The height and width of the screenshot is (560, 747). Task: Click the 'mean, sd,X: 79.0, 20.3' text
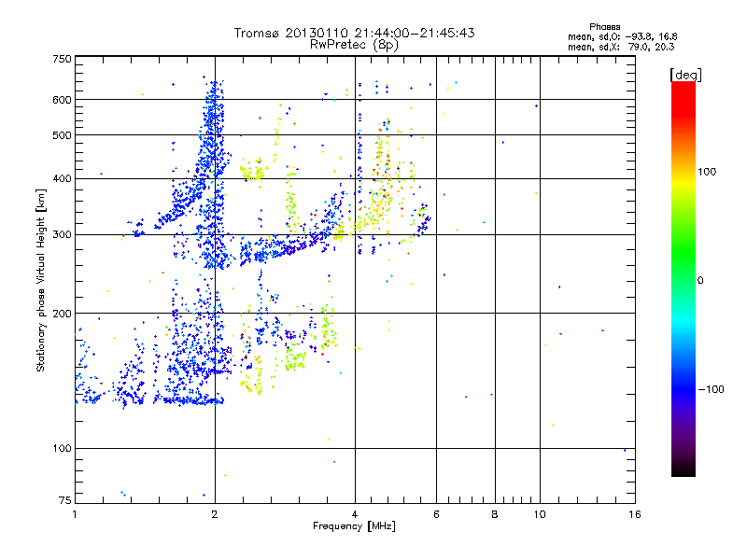tap(621, 47)
